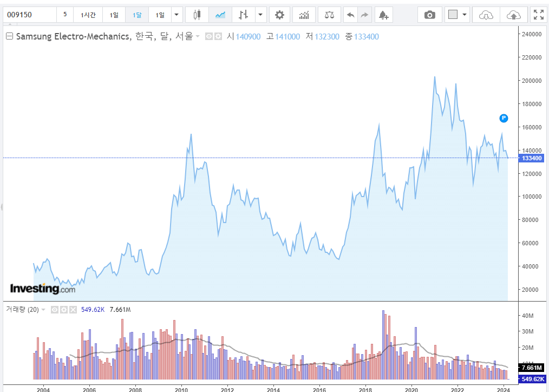Viewport: 549px width, 392px height.
Task: Click the low value 132300
Action: pyautogui.click(x=327, y=37)
